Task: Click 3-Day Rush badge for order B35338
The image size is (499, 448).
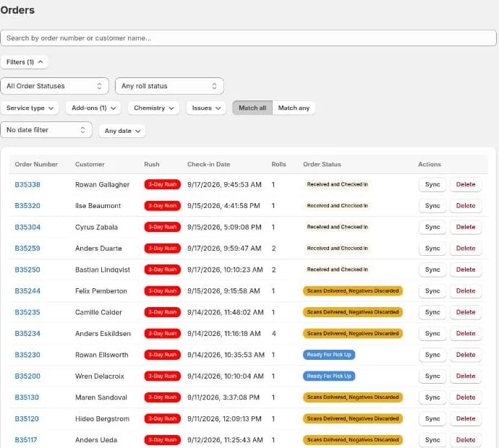Action: (x=162, y=184)
